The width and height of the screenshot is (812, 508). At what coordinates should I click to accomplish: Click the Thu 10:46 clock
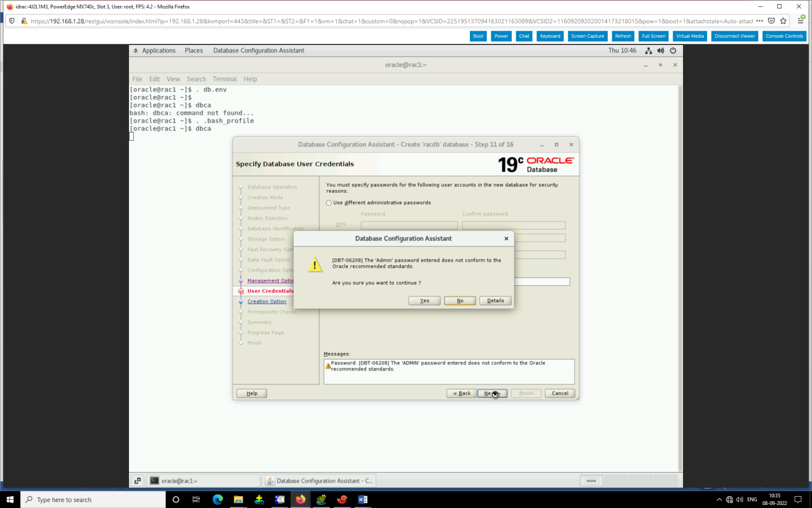(x=622, y=51)
